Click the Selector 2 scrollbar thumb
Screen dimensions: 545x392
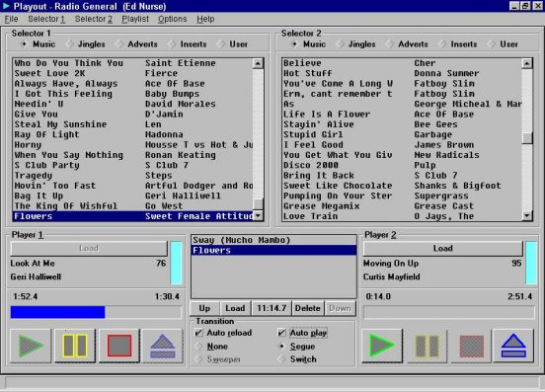tap(527, 138)
